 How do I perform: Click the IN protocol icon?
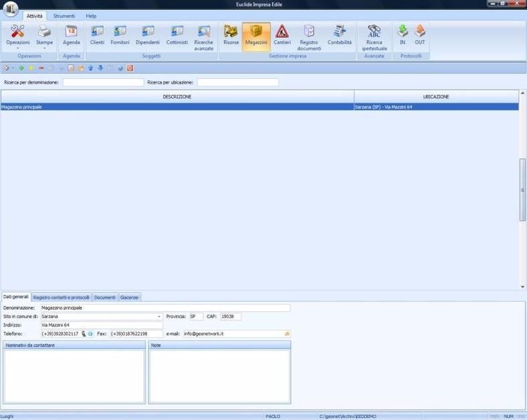click(403, 35)
